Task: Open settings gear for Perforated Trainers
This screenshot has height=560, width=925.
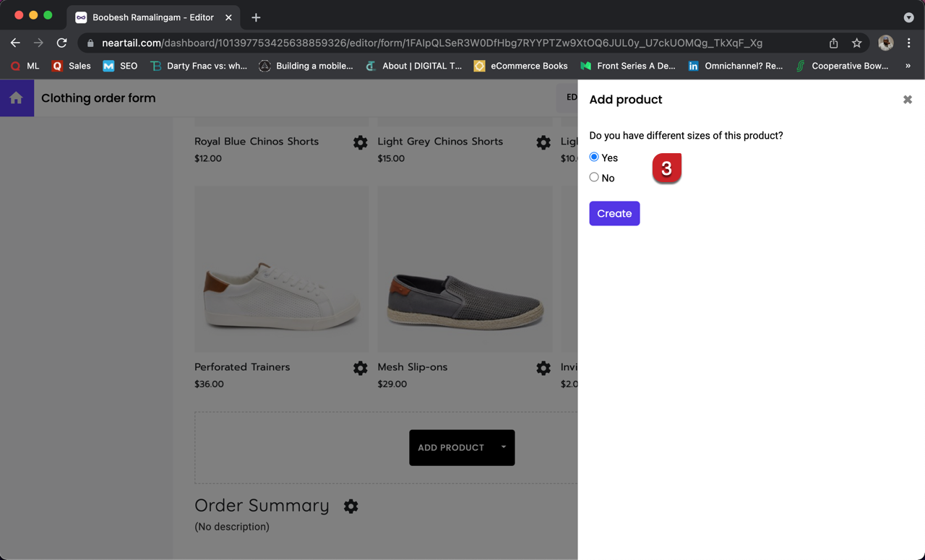Action: [360, 369]
